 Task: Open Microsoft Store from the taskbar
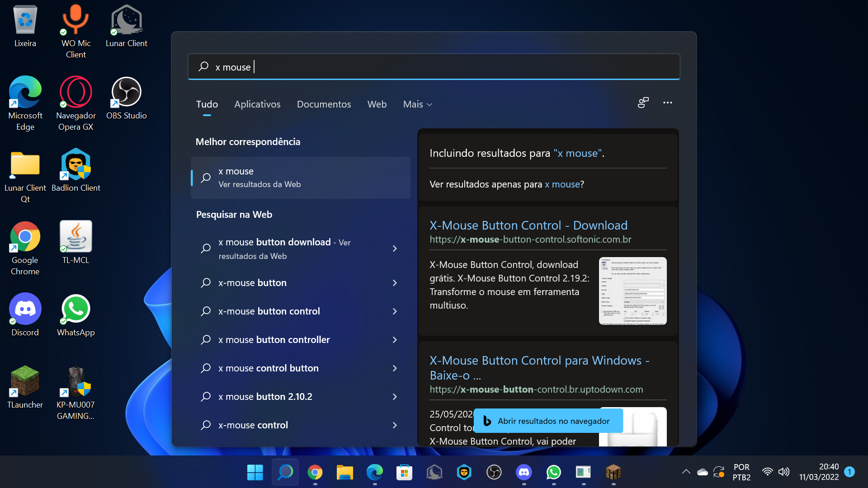click(x=405, y=473)
